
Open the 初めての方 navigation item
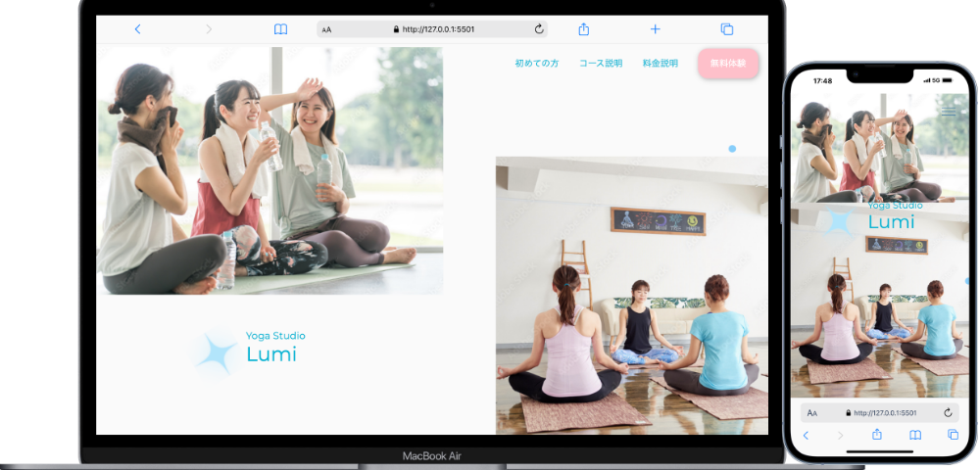[x=536, y=64]
